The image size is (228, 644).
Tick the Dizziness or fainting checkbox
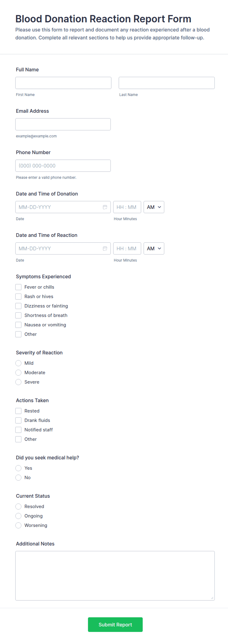click(18, 306)
